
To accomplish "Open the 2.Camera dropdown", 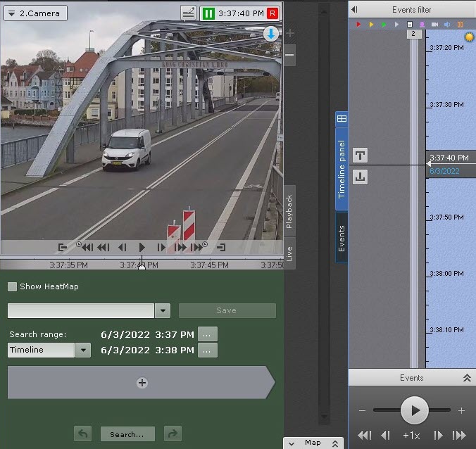I will (35, 13).
